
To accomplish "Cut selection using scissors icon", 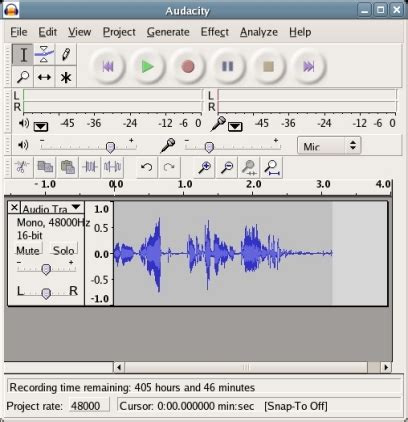I will pos(22,167).
